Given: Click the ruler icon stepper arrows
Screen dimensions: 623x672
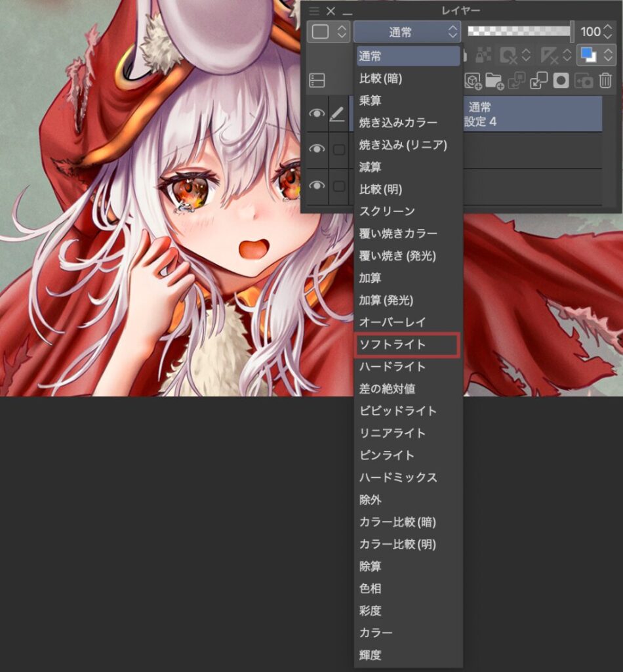Looking at the screenshot, I should click(x=567, y=55).
